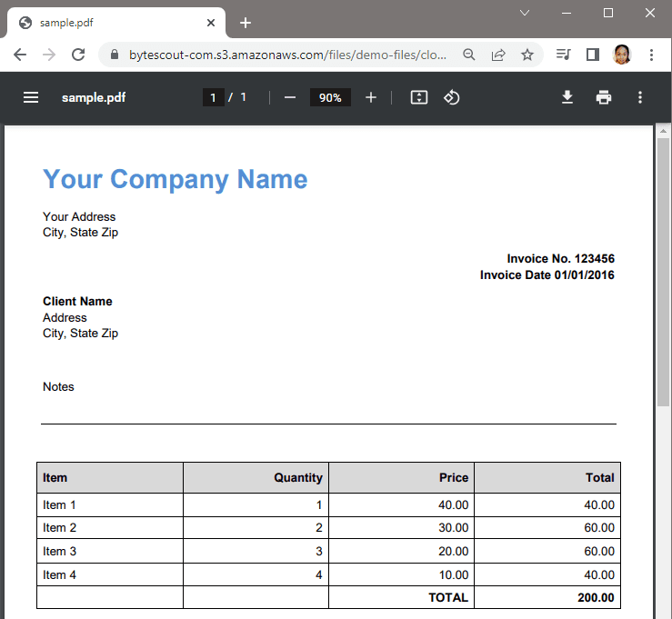This screenshot has width=672, height=619.
Task: Close the sample.pdf tab
Action: (211, 23)
